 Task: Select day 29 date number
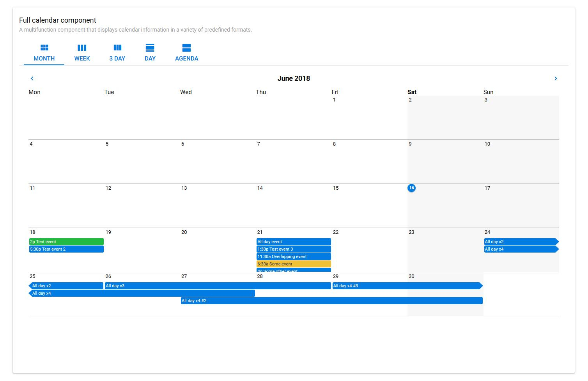[336, 276]
